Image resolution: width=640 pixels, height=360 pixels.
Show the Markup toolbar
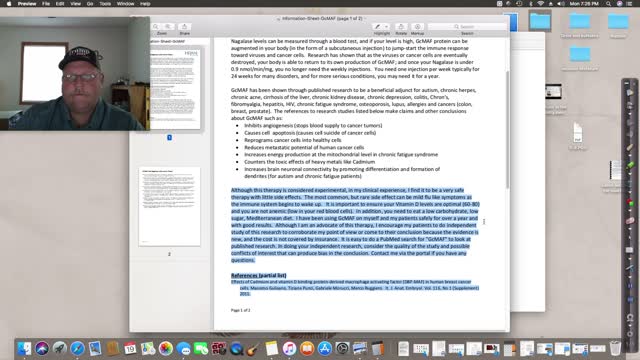(x=417, y=27)
